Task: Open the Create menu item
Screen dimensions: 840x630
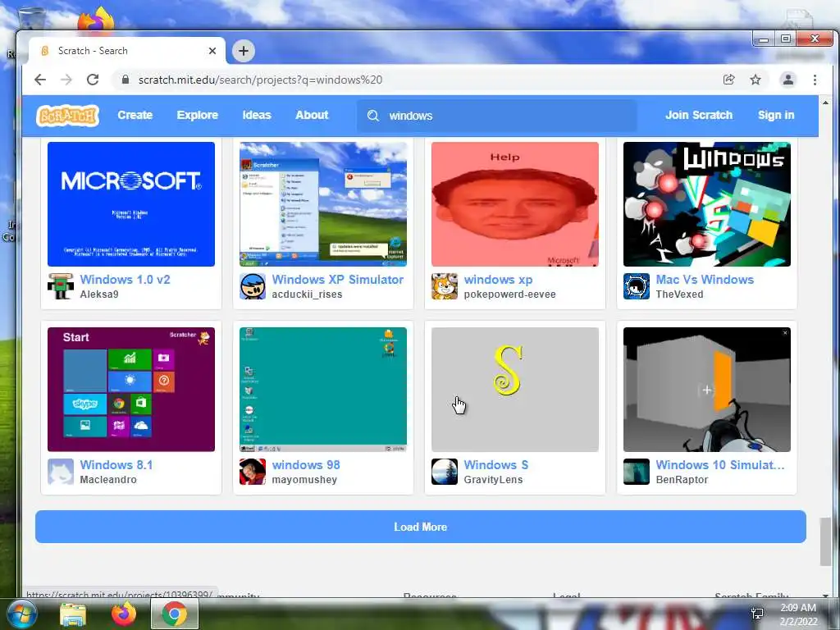Action: click(135, 115)
